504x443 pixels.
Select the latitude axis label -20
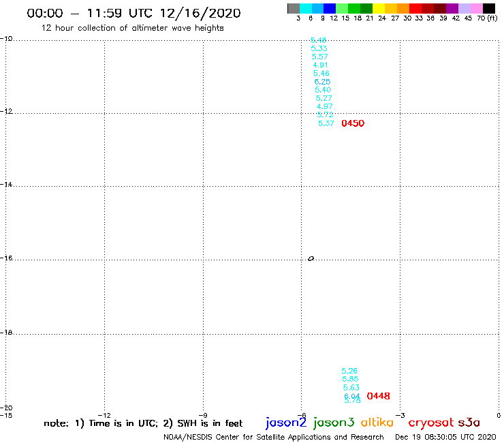6,408
